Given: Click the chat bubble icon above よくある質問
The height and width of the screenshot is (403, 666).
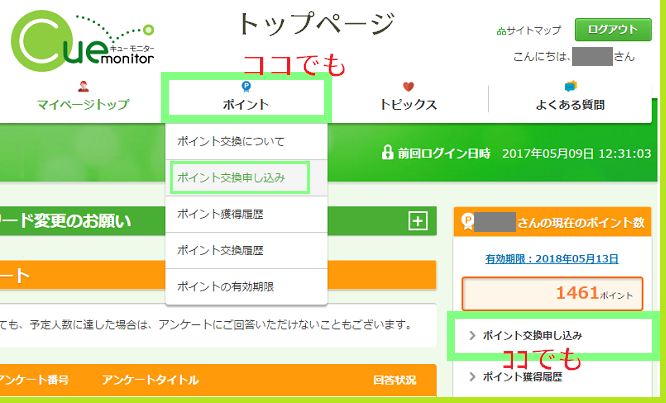Looking at the screenshot, I should (570, 86).
